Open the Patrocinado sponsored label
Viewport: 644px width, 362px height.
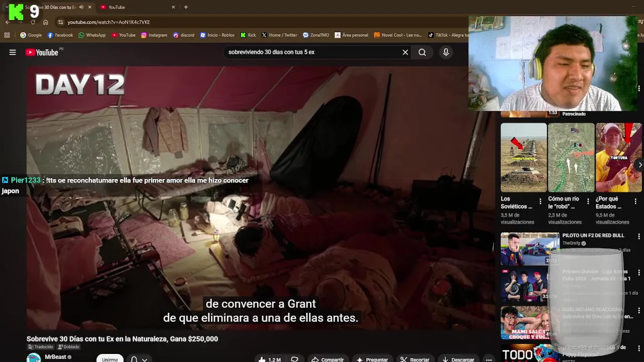(574, 114)
